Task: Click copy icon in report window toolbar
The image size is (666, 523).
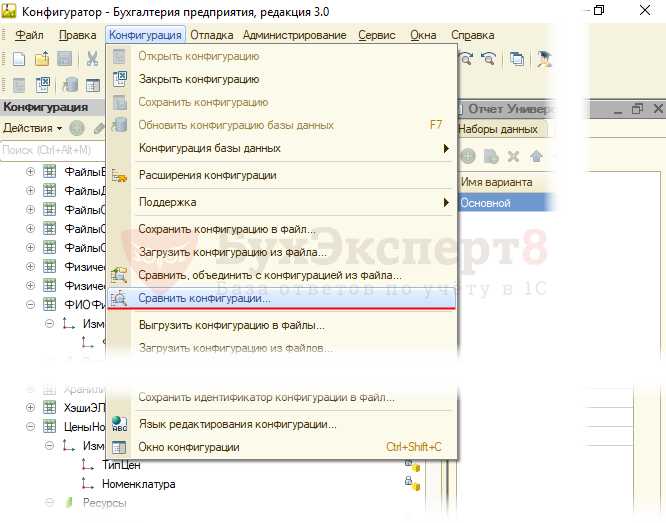Action: point(491,156)
